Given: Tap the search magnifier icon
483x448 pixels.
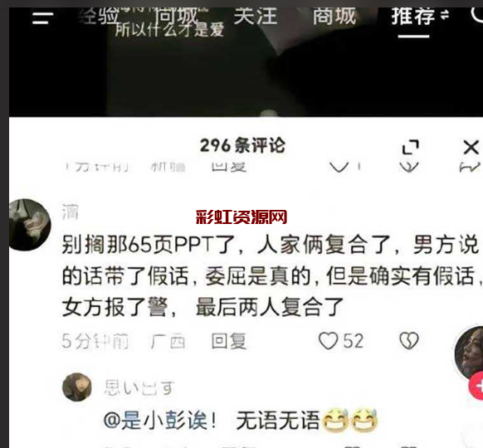Looking at the screenshot, I should 477,14.
